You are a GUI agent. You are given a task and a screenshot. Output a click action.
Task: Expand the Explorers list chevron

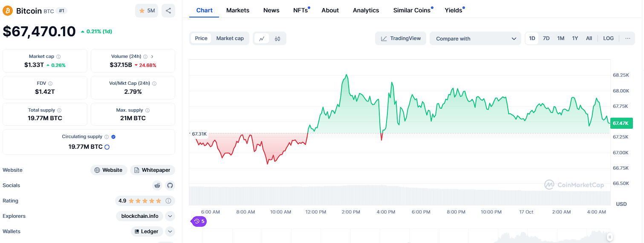(170, 216)
